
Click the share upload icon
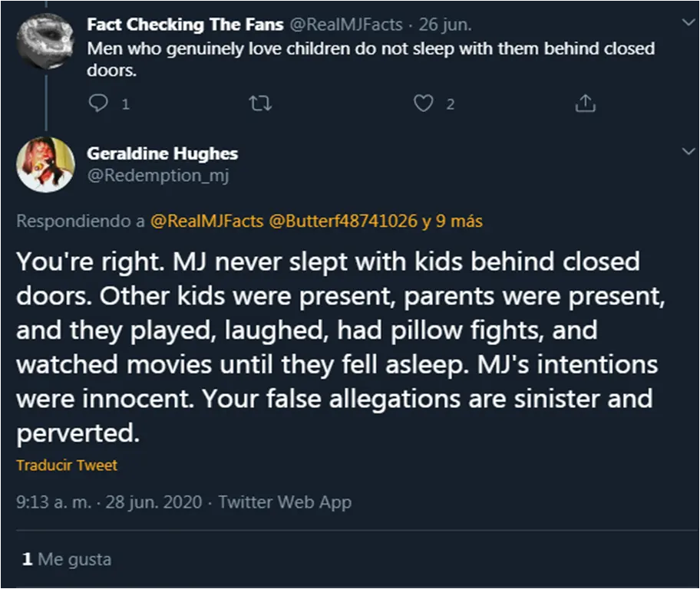click(x=585, y=104)
